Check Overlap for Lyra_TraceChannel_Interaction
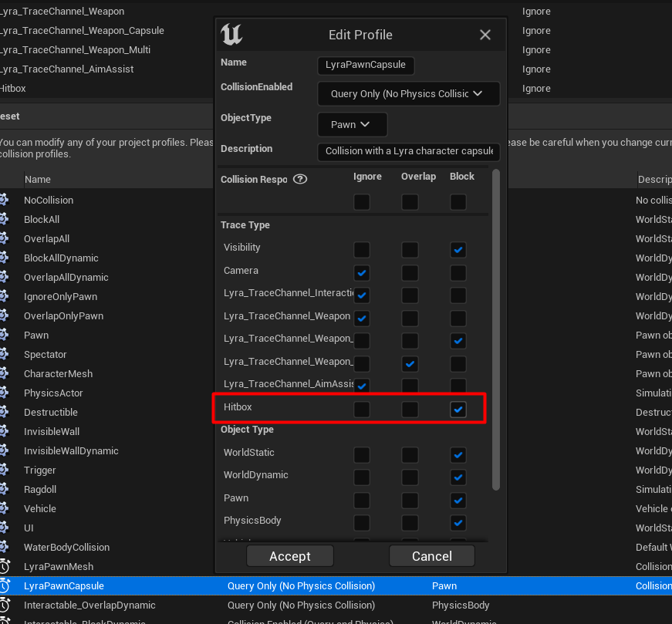This screenshot has width=672, height=624. point(410,295)
